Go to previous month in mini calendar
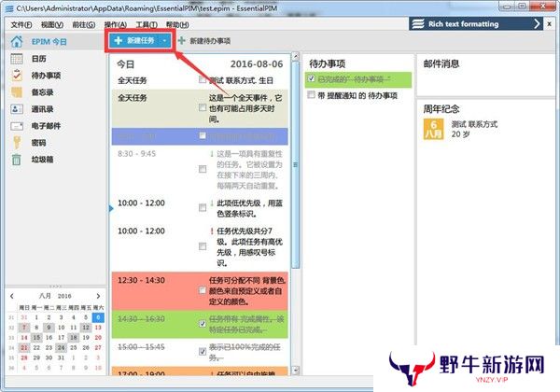This screenshot has height=392, width=560. click(x=12, y=296)
